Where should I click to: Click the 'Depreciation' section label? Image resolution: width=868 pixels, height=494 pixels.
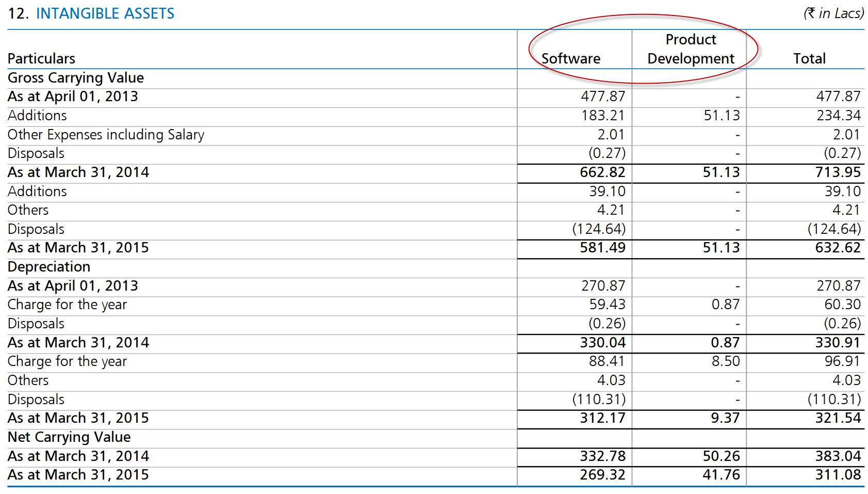click(49, 267)
